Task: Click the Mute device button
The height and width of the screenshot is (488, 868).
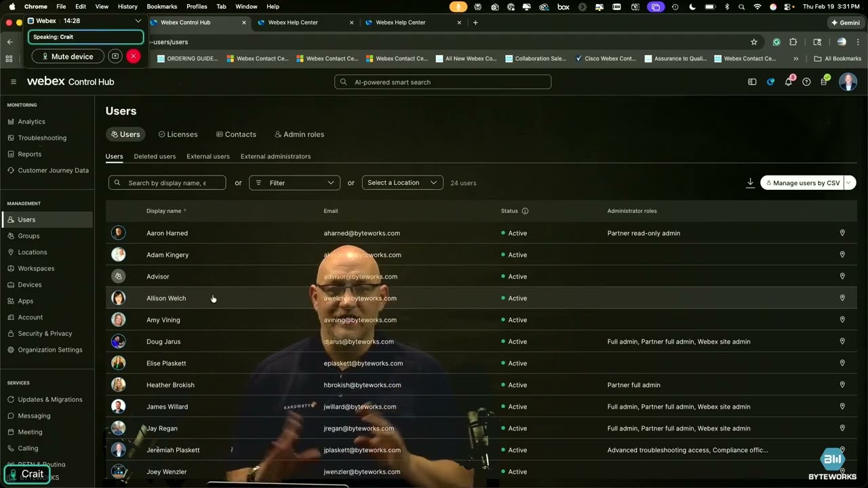Action: [68, 56]
